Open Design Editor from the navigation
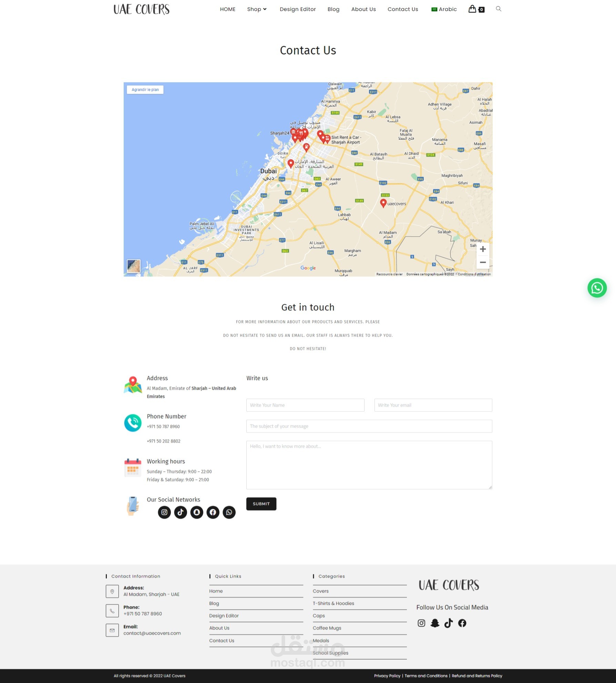Viewport: 616px width, 683px height. click(298, 9)
